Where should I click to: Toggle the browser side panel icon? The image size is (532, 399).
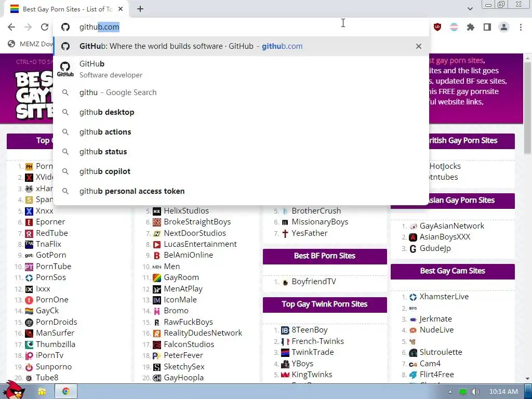[x=487, y=27]
